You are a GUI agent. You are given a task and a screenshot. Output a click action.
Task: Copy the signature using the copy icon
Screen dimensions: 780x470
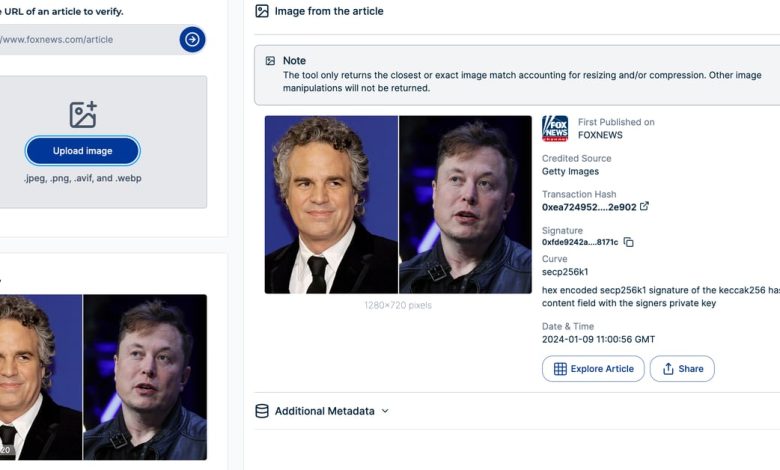(629, 242)
